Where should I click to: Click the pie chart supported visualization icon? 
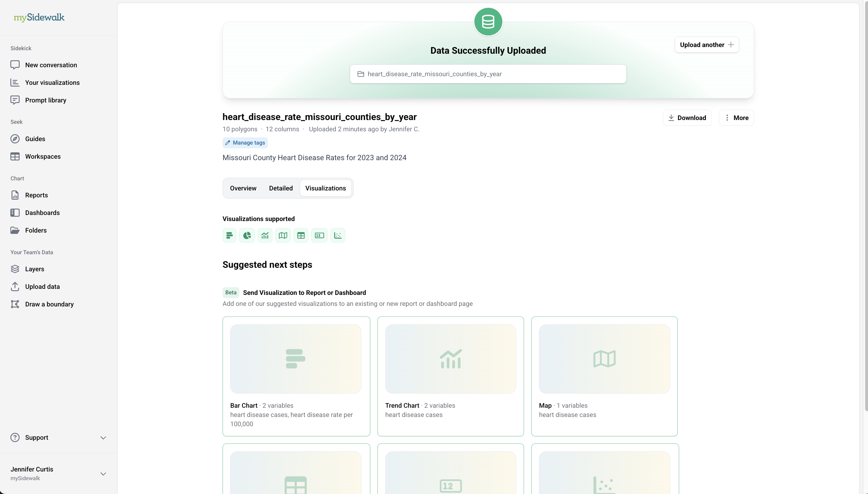click(x=247, y=235)
